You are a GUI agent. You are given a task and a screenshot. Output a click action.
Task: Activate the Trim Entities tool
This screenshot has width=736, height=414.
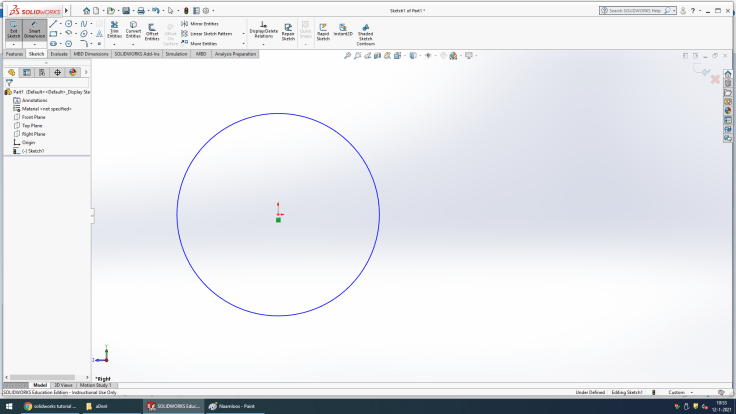[x=114, y=32]
